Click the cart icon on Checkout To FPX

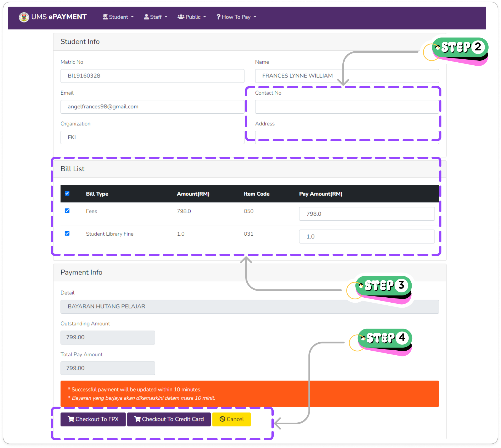[x=71, y=419]
